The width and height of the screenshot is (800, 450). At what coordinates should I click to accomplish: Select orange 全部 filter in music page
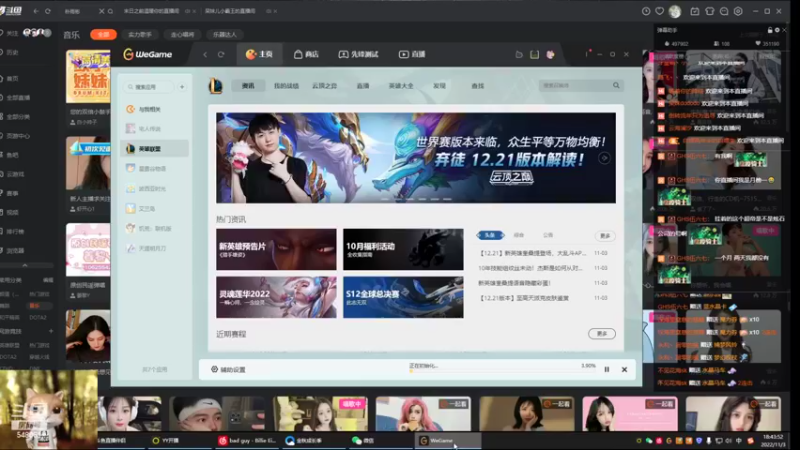(x=104, y=34)
